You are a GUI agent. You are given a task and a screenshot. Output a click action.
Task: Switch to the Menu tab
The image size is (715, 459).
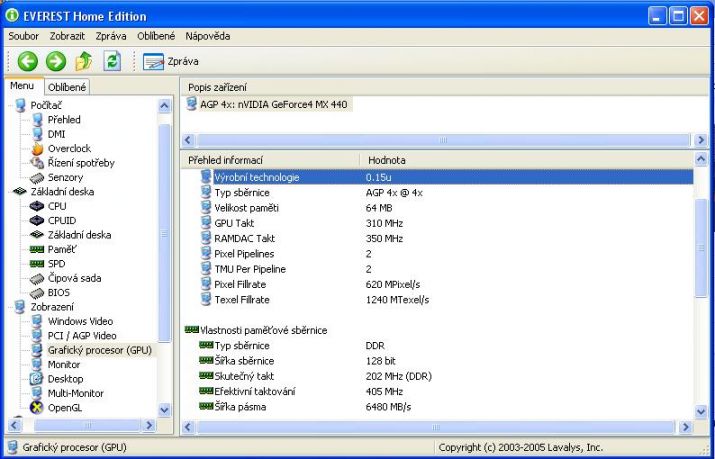coord(22,86)
